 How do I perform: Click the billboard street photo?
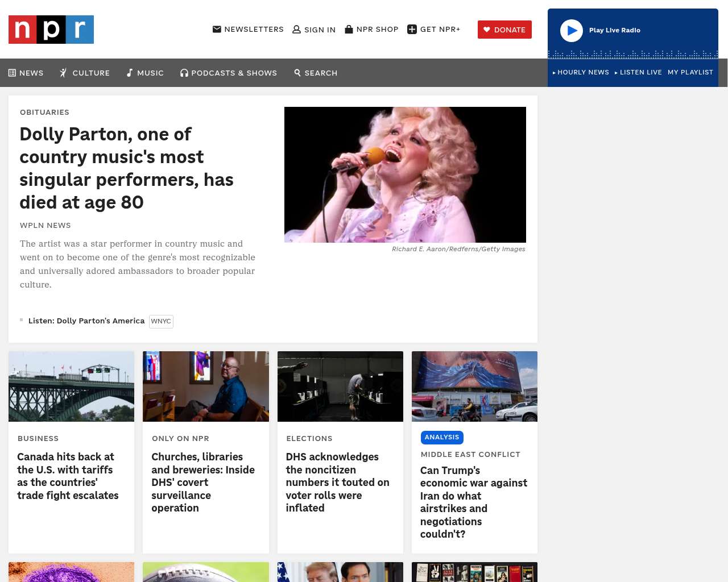click(x=474, y=386)
